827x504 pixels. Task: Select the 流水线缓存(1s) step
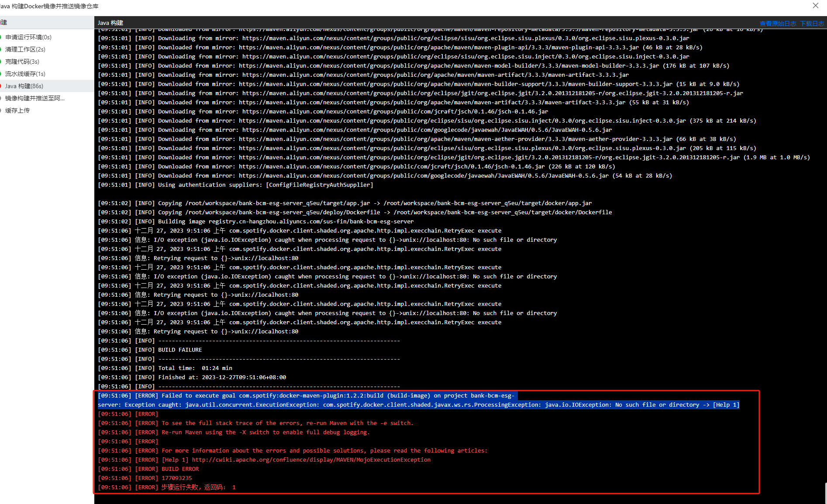coord(25,74)
